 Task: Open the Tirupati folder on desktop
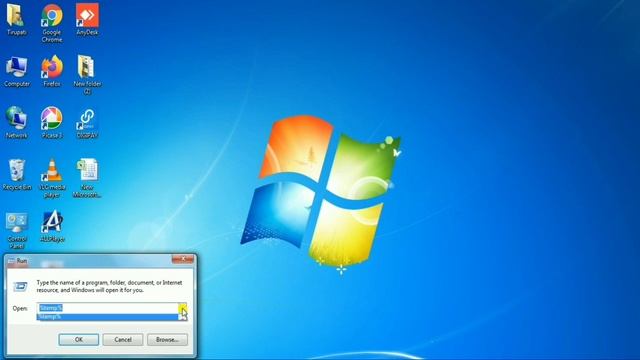point(16,20)
